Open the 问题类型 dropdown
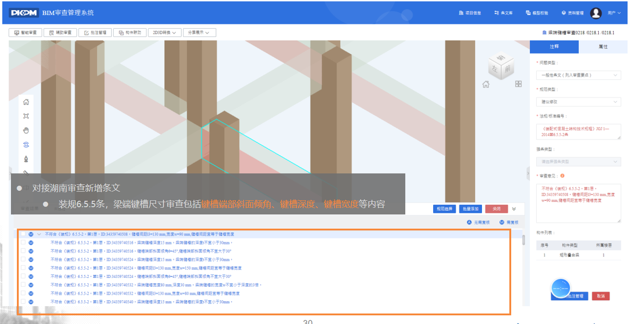This screenshot has height=324, width=644. point(578,75)
